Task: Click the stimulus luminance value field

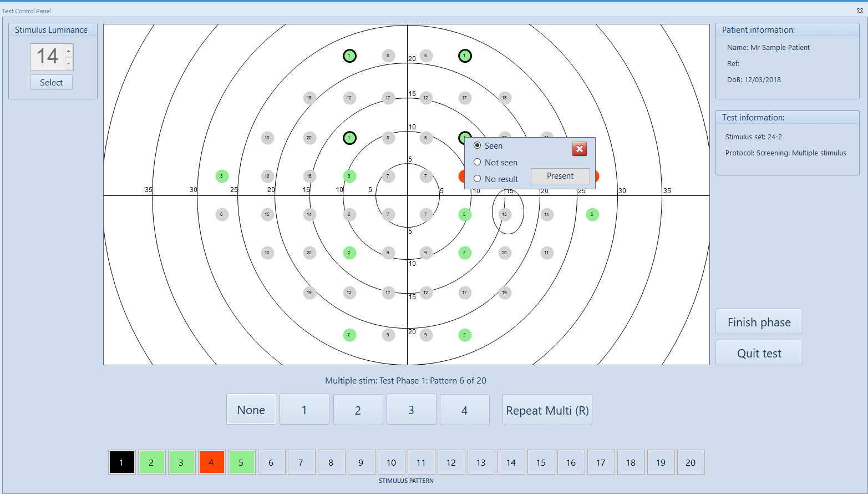Action: 47,57
